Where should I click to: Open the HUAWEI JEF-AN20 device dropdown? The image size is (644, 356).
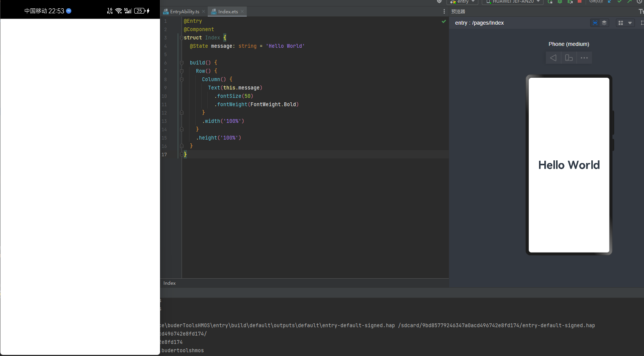tap(513, 2)
